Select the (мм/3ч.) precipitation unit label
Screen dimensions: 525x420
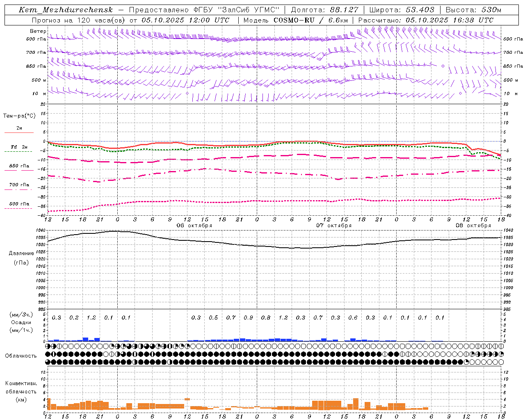[21, 315]
